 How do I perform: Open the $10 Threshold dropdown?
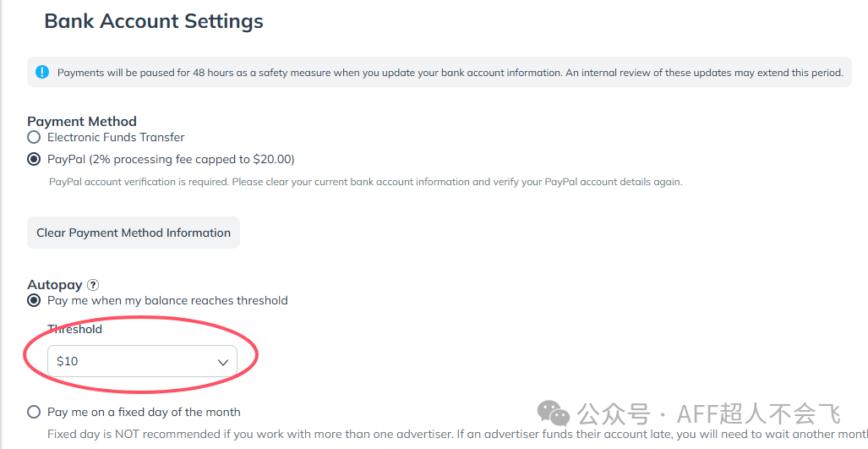(142, 361)
